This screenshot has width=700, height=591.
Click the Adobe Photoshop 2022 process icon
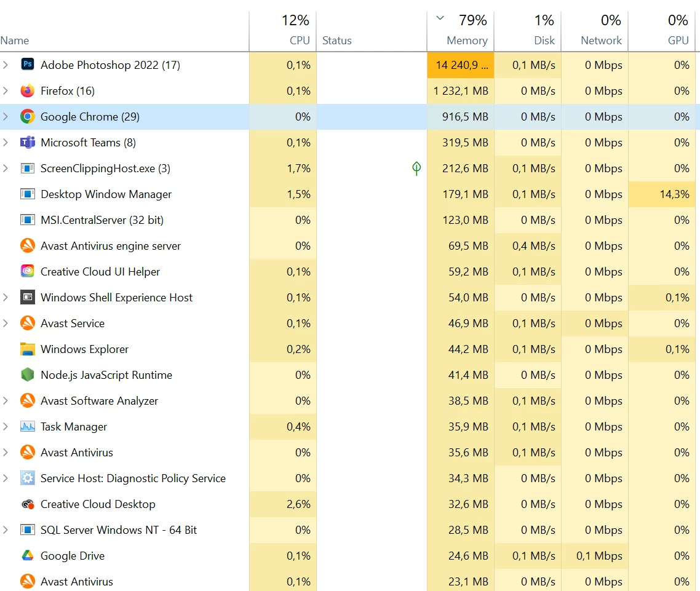[x=27, y=65]
